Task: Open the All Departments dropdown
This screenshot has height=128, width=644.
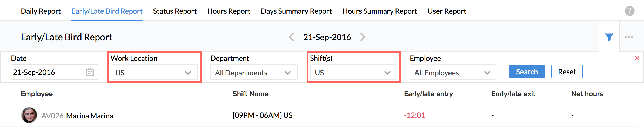Action: [x=254, y=73]
